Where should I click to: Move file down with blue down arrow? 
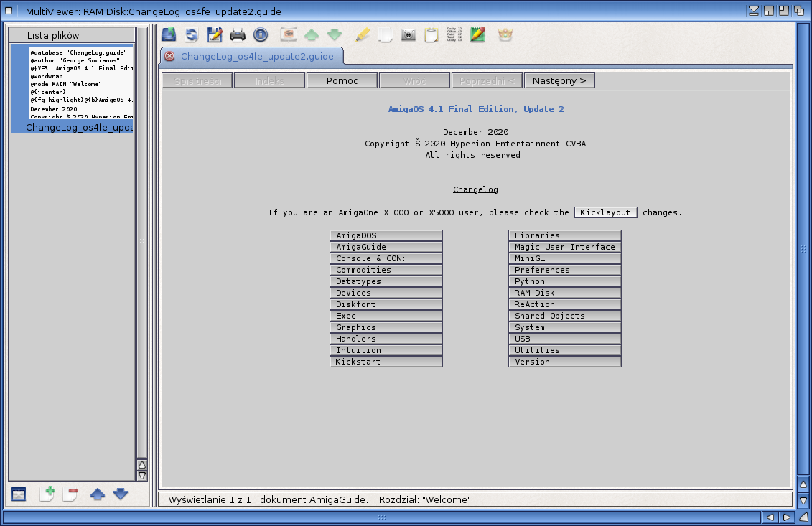tap(121, 494)
